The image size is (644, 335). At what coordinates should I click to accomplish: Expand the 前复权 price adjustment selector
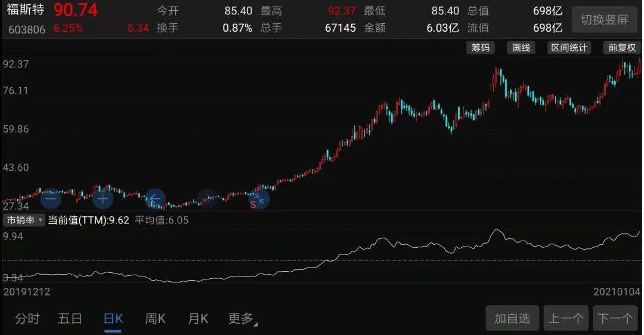622,48
